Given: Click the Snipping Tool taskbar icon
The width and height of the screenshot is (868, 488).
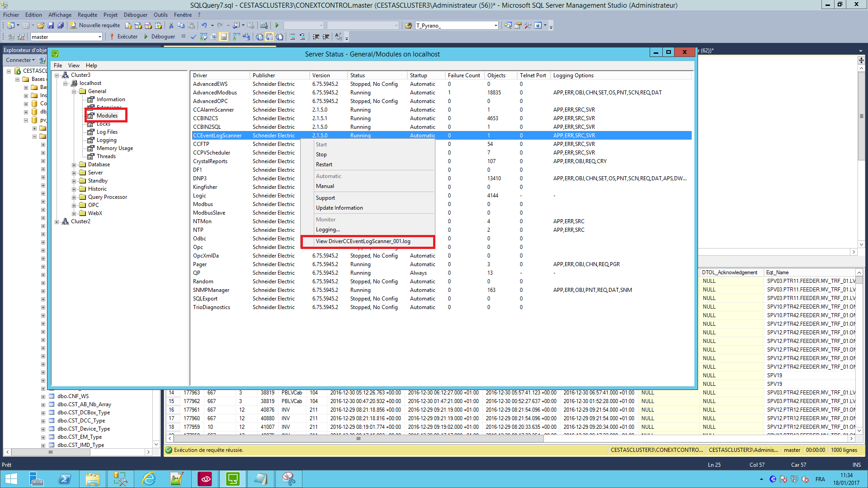Looking at the screenshot, I should pyautogui.click(x=288, y=479).
